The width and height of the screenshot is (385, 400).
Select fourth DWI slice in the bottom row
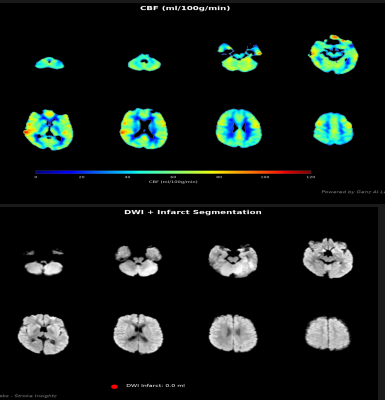click(328, 334)
